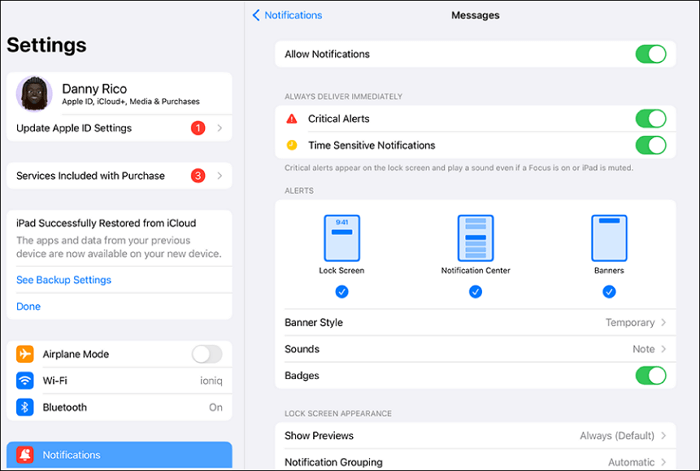
Task: Expand Services Included with Purchase chevron
Action: (x=220, y=176)
